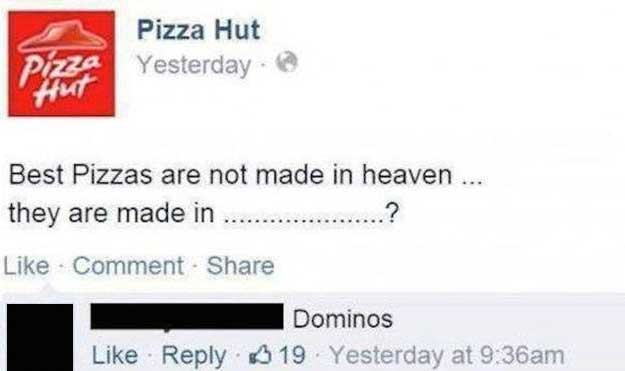Click the 'Dominos' comment text

[343, 319]
